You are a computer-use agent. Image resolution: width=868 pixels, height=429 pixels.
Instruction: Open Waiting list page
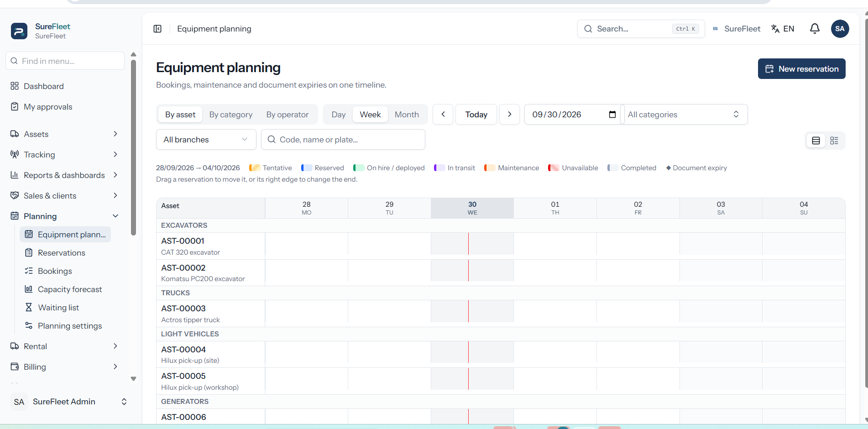tap(65, 308)
